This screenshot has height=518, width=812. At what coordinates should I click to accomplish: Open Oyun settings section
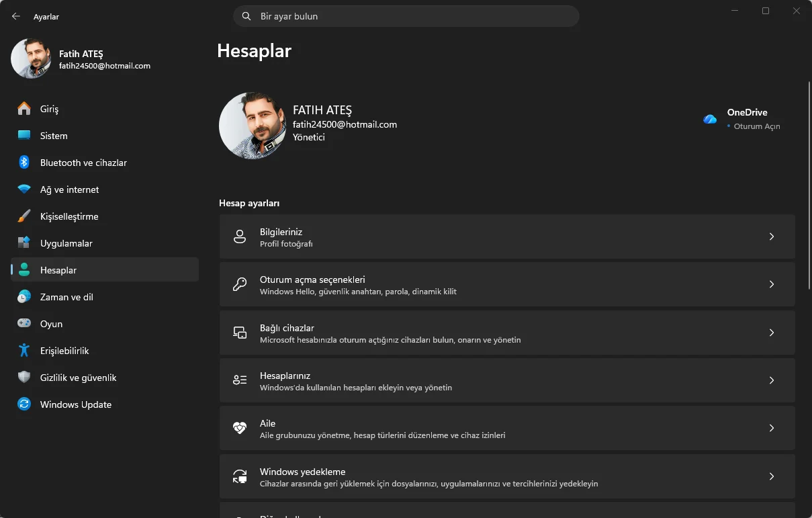[105, 323]
